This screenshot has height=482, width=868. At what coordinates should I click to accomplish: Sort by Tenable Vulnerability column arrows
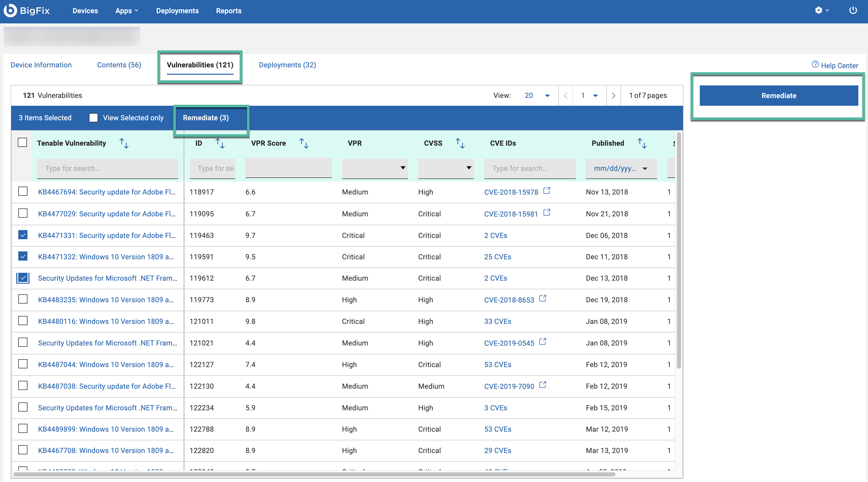coord(124,143)
